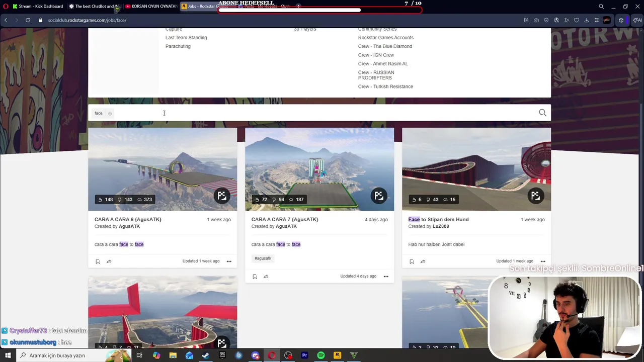Image resolution: width=644 pixels, height=362 pixels.
Task: Click the heart bookmarks icon in toolbar
Action: (577, 20)
